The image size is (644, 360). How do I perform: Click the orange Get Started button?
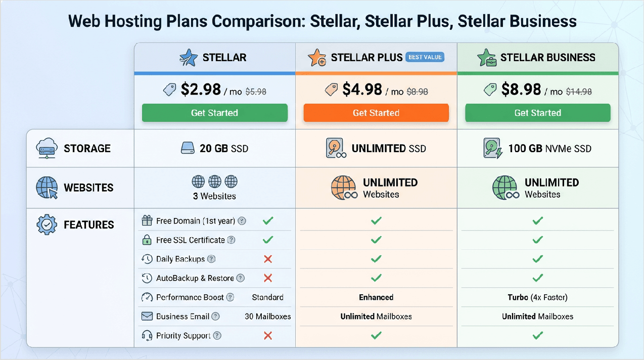(x=376, y=113)
